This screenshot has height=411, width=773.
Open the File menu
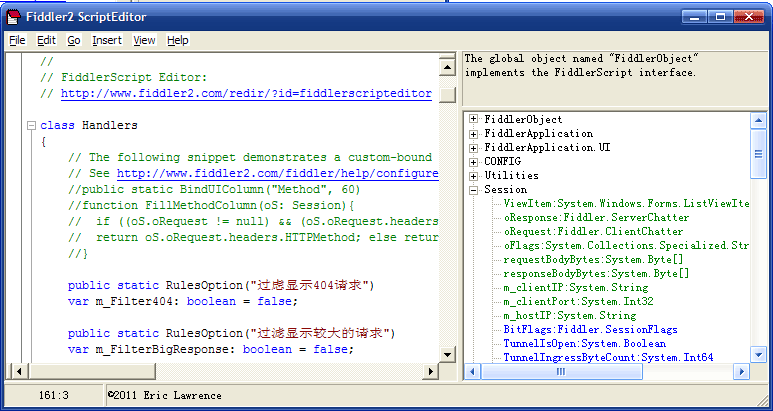(17, 40)
